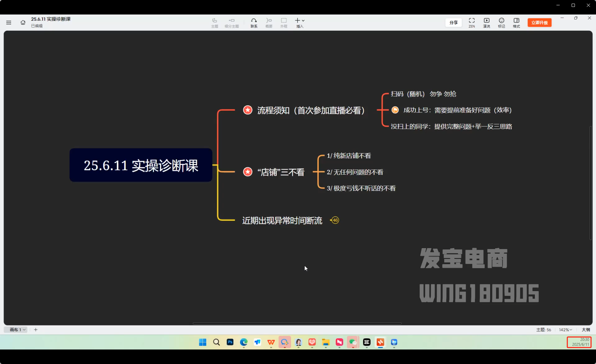The image size is (596, 364).
Task: Open the 142% zoom level dropdown
Action: tap(565, 330)
